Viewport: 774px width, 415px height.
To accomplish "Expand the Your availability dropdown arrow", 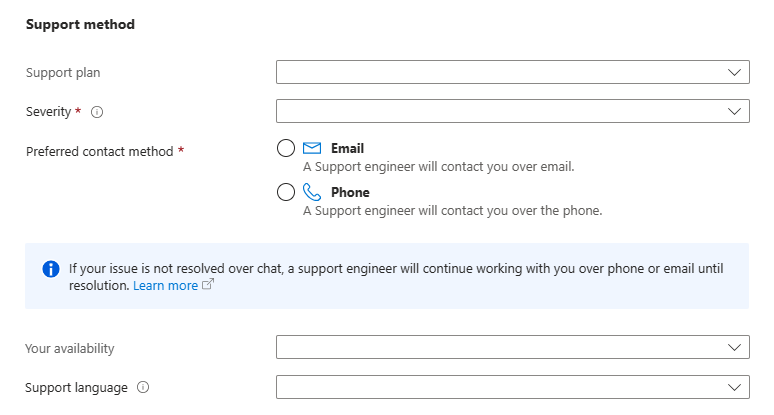I will click(x=734, y=347).
